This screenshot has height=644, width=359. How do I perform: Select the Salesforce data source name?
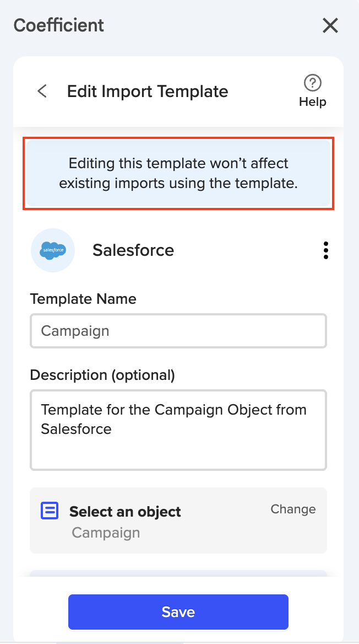133,250
